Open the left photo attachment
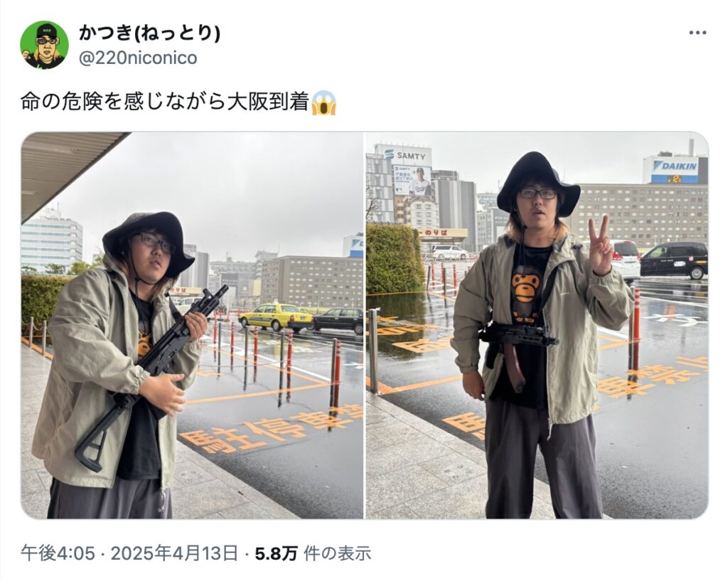The width and height of the screenshot is (728, 581). pyautogui.click(x=192, y=325)
